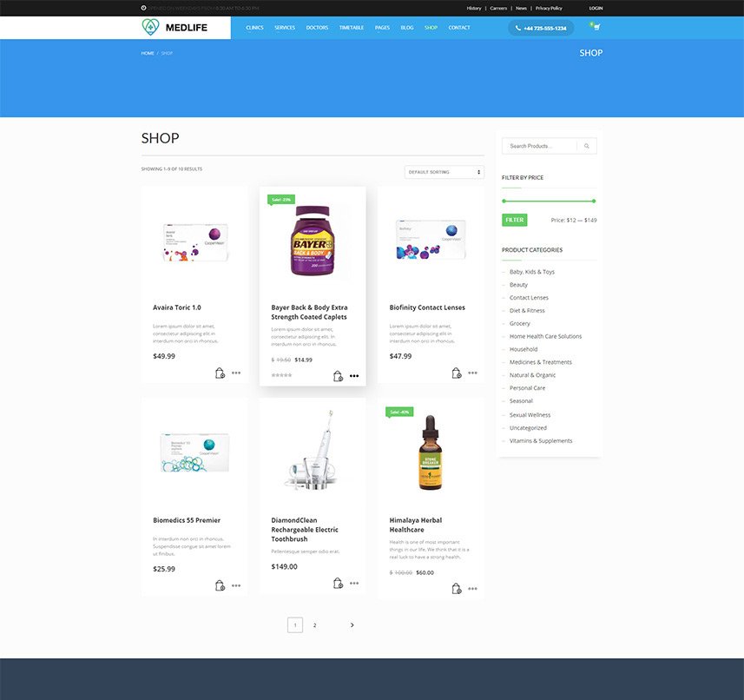
Task: Select Medicines & Treatments category
Action: (541, 362)
